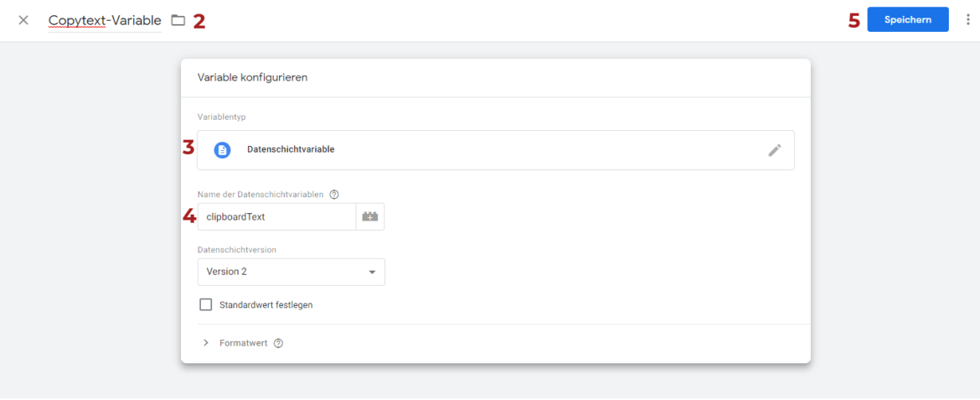Click the folder icon beside Copytext-Variable

(178, 20)
